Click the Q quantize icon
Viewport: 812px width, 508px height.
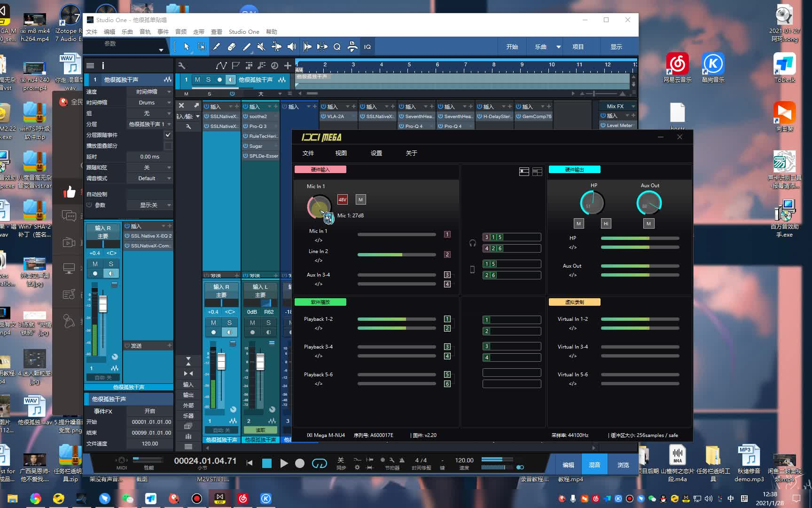337,47
